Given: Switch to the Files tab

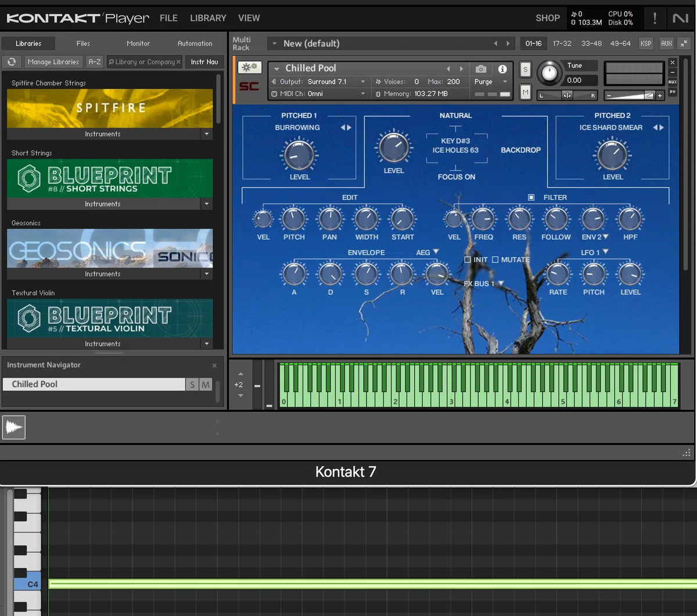Looking at the screenshot, I should [83, 44].
